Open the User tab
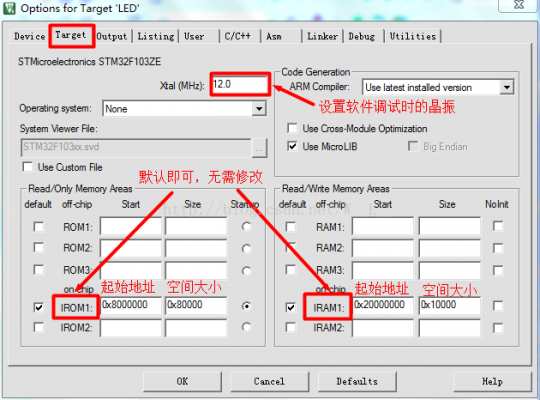 (x=194, y=36)
